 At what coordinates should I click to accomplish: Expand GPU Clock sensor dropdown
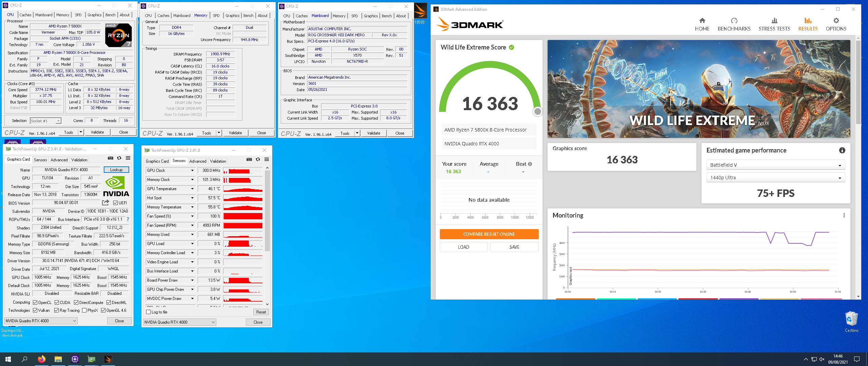192,170
